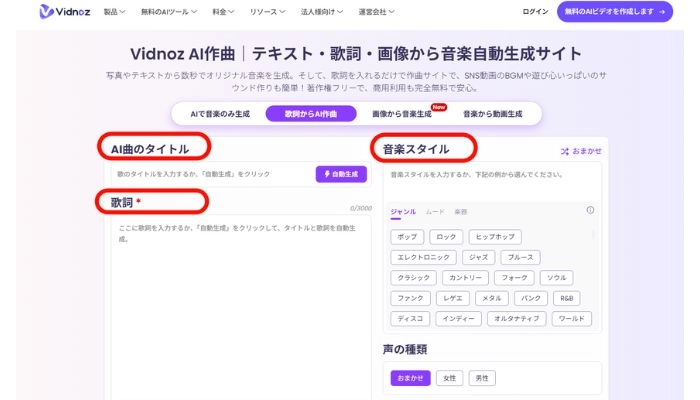Pick the ディスコ genre tag
The image size is (700, 400).
coord(410,319)
